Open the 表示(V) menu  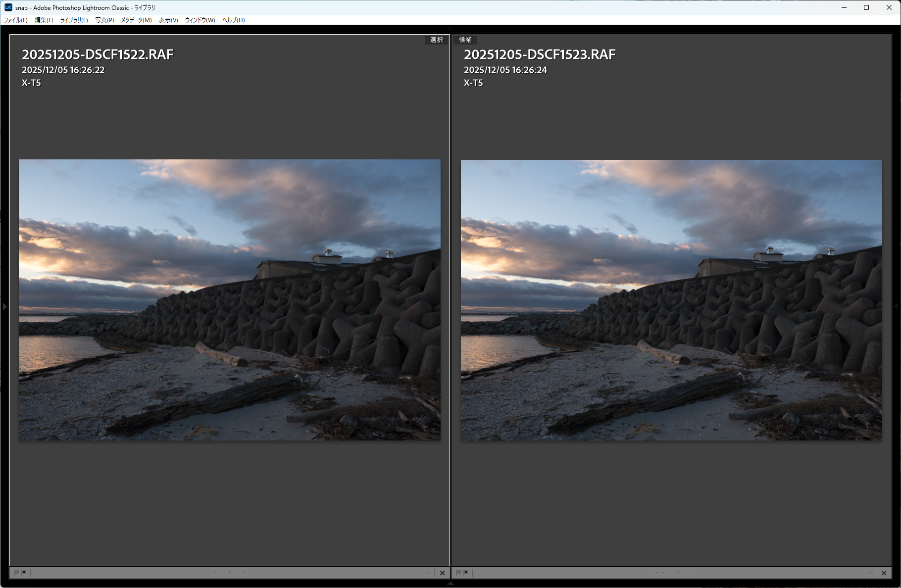click(x=168, y=20)
